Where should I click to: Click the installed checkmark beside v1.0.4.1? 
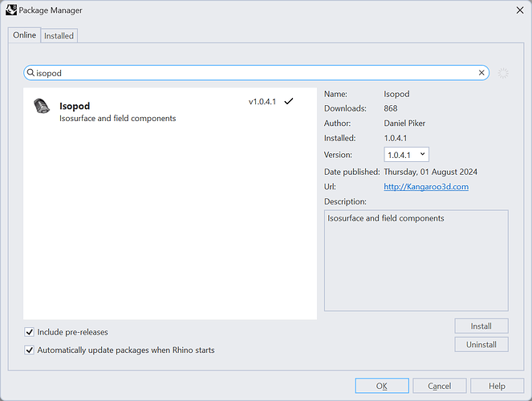click(289, 102)
